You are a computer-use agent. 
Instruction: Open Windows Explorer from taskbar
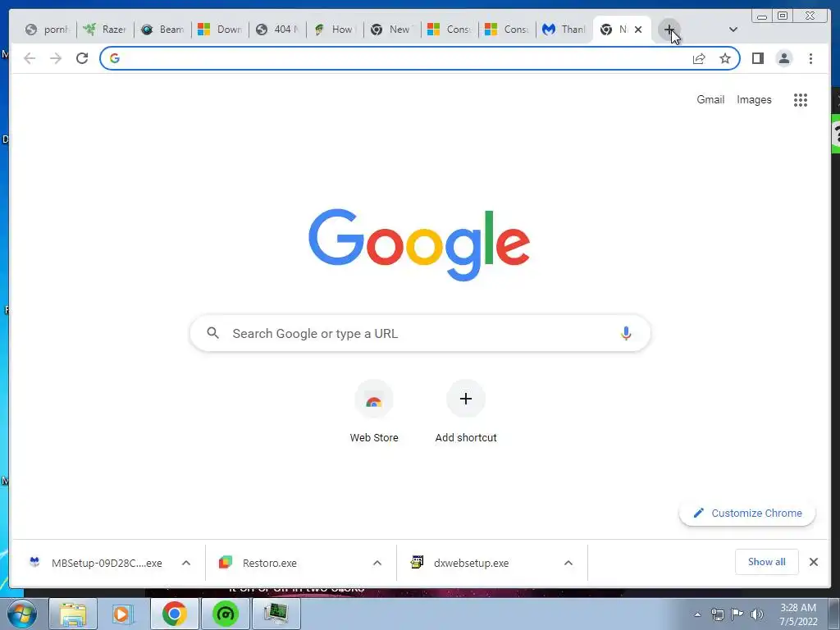tap(73, 614)
